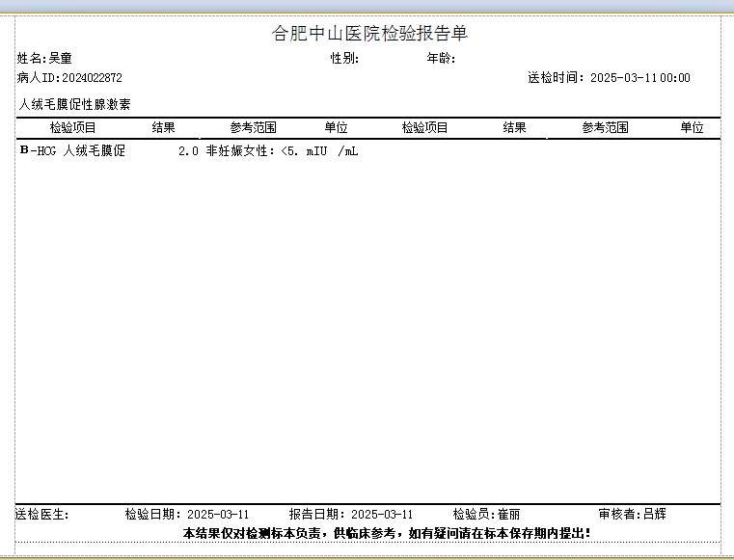Click the second 检验项目 column header

[425, 127]
